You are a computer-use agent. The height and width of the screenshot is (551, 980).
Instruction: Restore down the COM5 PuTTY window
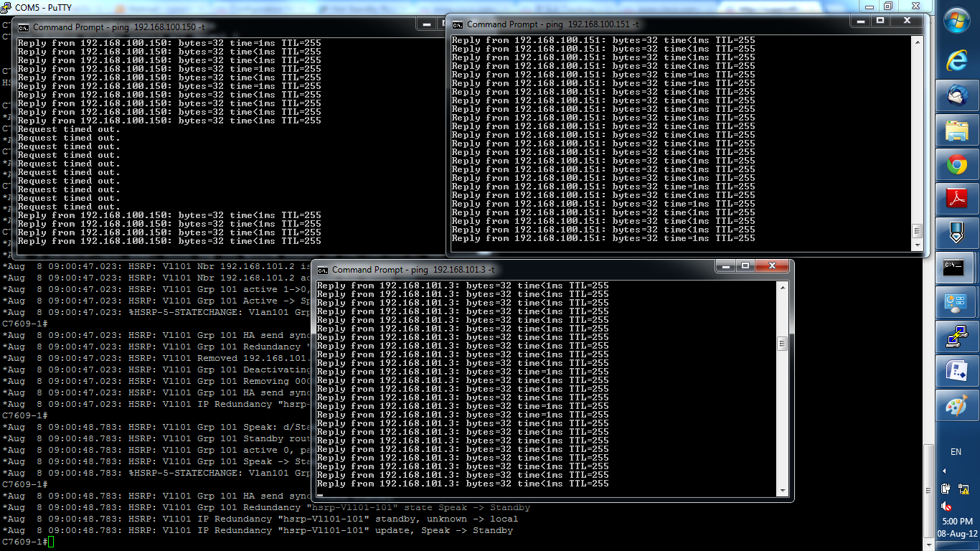click(x=887, y=5)
